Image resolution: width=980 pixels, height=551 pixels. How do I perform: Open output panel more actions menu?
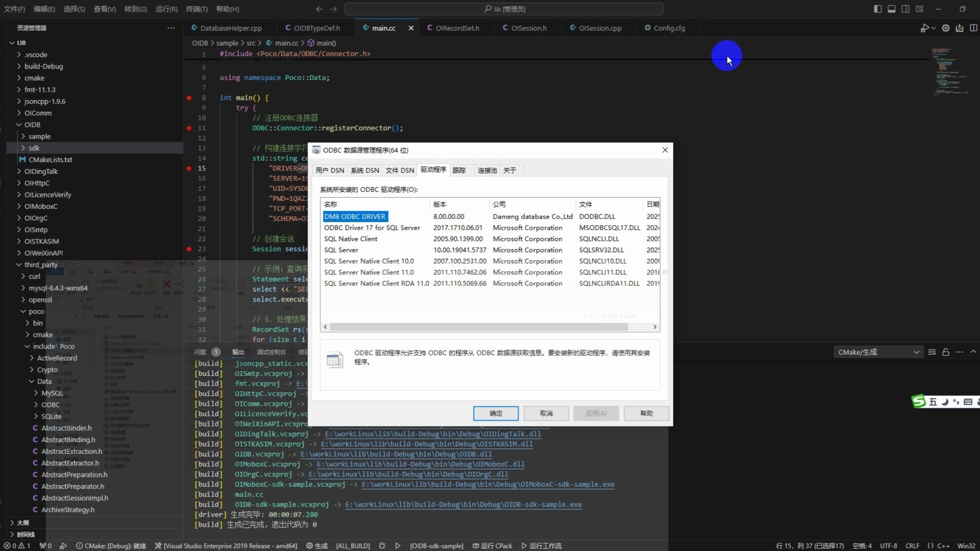click(959, 352)
